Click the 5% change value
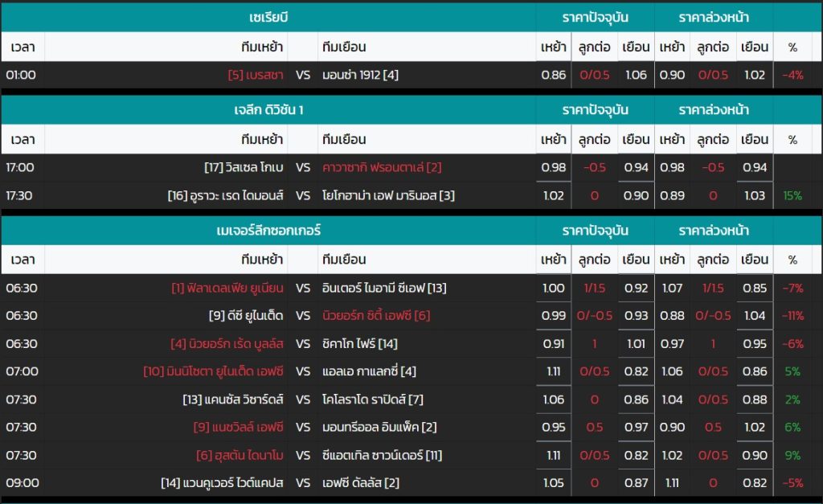The image size is (823, 504). pyautogui.click(x=792, y=371)
